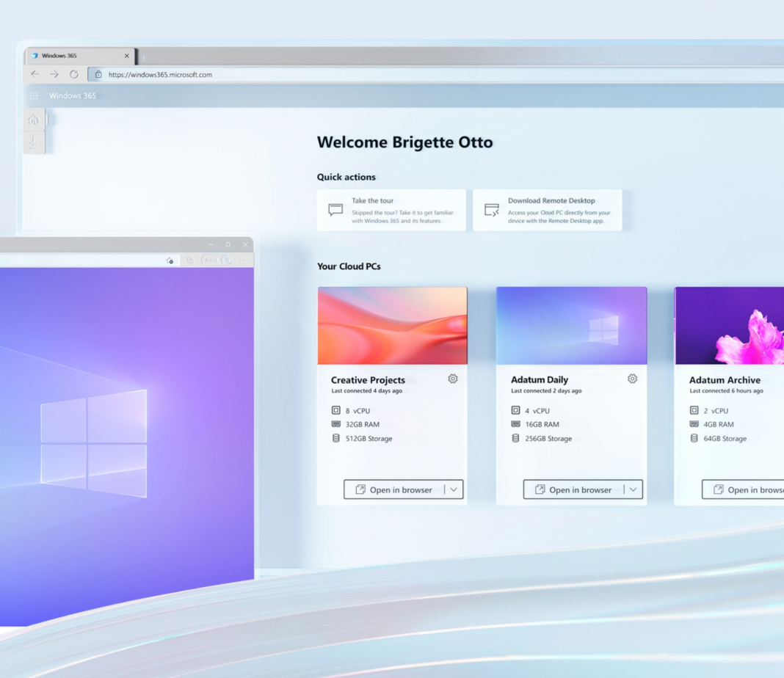
Task: Click the "Adatum Daily" card title
Action: [540, 379]
